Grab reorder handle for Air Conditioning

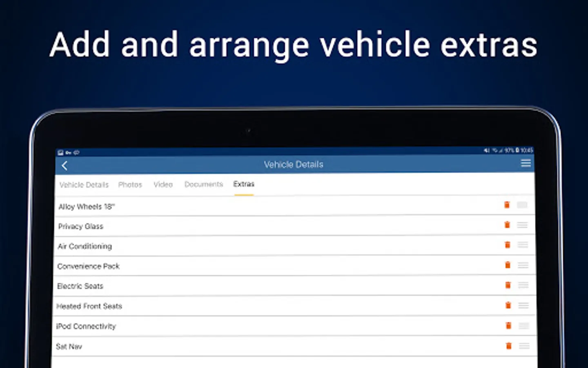tap(523, 245)
